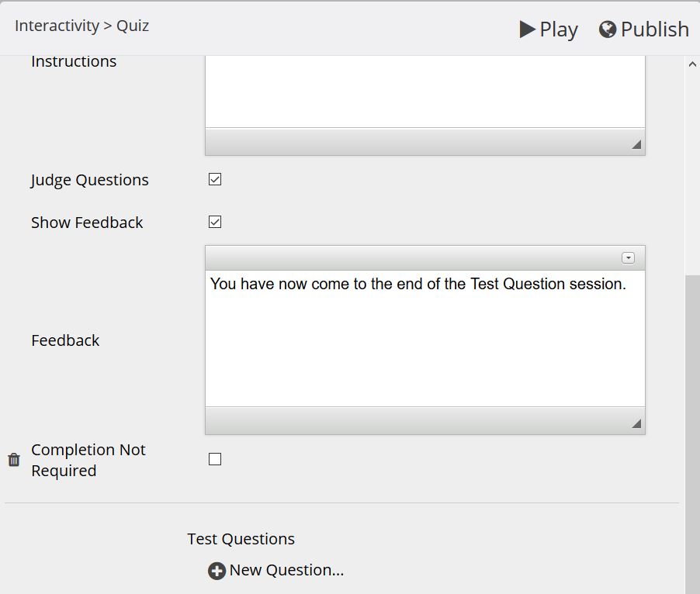Viewport: 700px width, 594px height.
Task: Select Interactivity in the breadcrumb
Action: tap(57, 26)
